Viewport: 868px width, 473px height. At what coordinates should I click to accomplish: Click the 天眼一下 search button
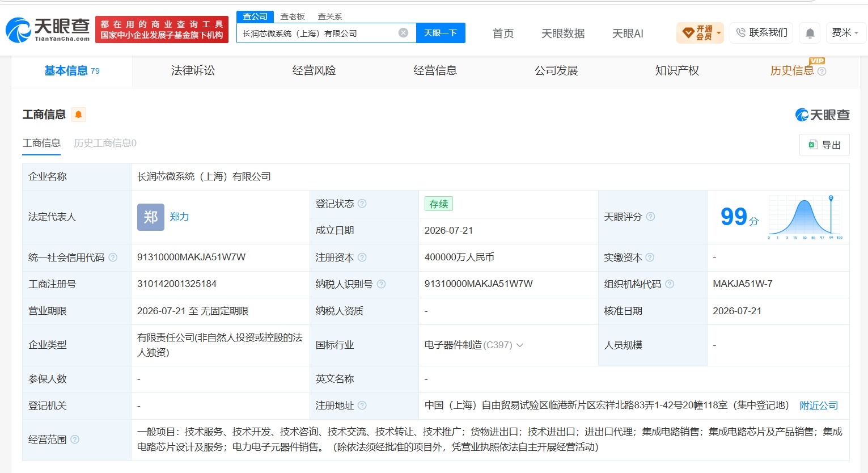(x=441, y=33)
